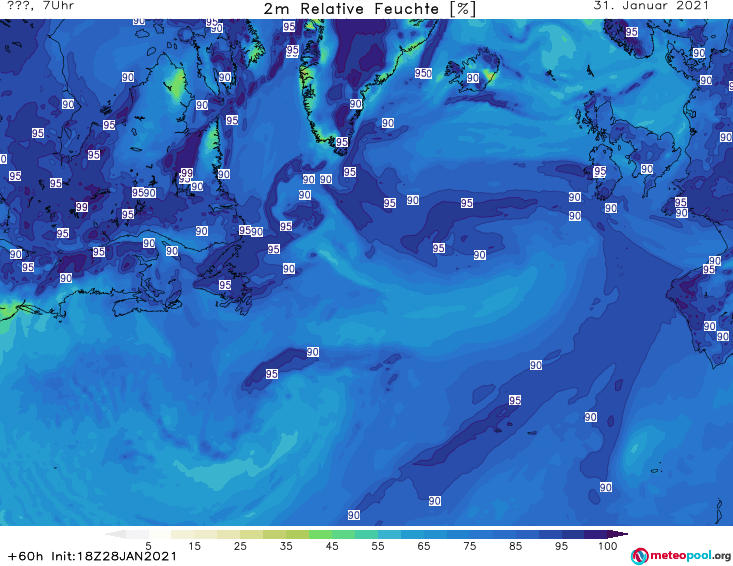This screenshot has width=733, height=566.
Task: Select the '???, 7Uhr' time label
Action: pos(41,6)
